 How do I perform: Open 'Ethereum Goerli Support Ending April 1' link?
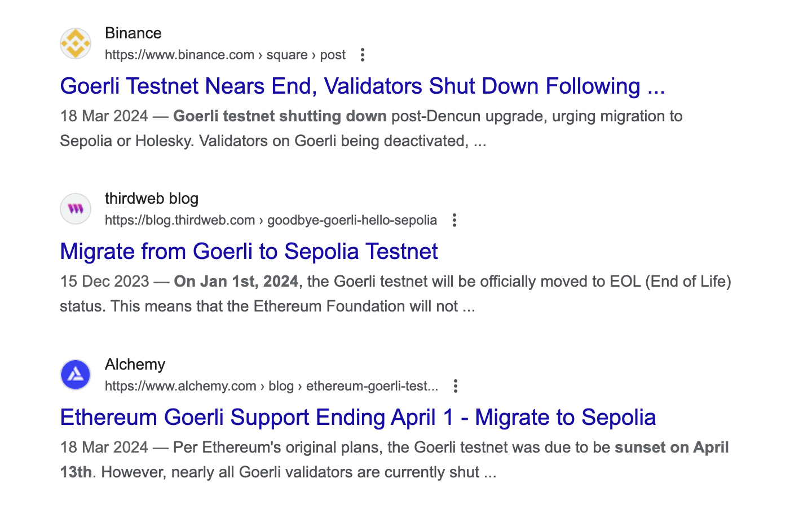(x=358, y=417)
